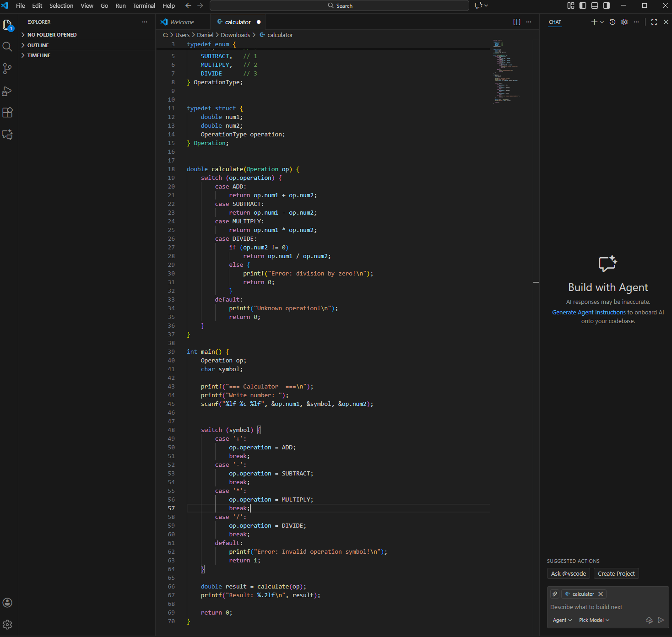Toggle the secondary side bar

[607, 5]
